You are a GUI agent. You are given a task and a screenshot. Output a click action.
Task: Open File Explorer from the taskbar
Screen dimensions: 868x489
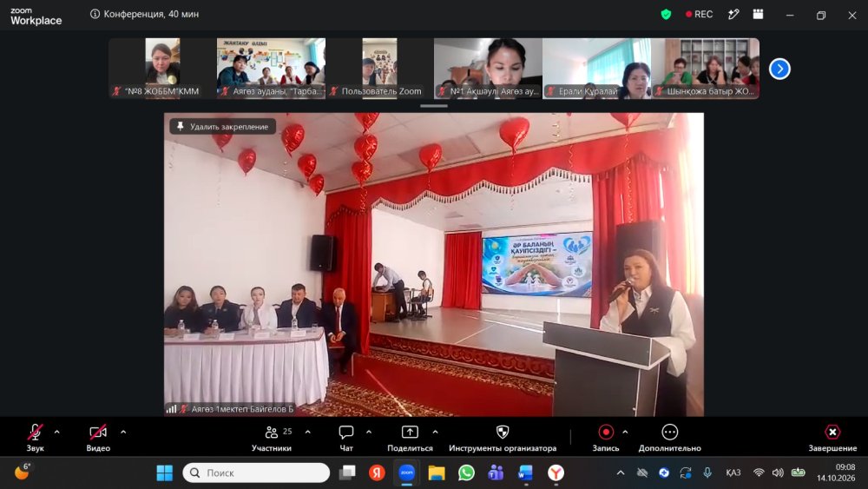click(x=437, y=473)
